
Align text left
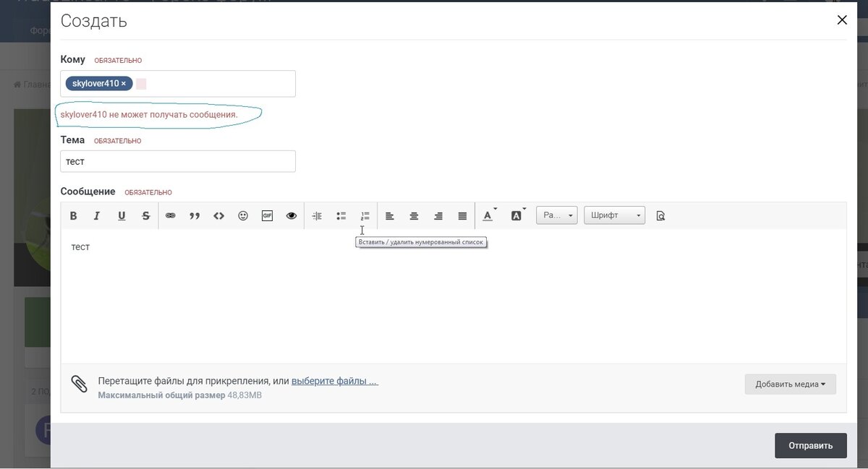[390, 215]
